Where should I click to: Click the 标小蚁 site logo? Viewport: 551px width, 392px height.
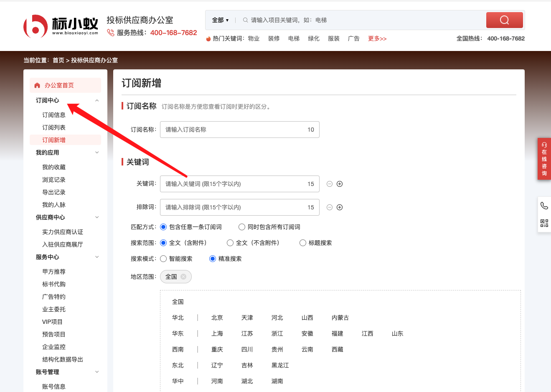click(61, 26)
